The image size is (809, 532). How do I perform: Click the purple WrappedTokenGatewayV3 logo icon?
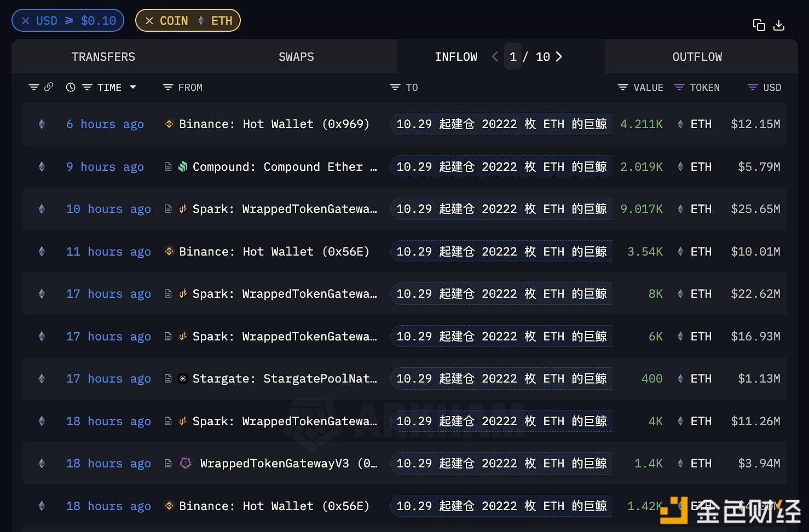point(186,463)
